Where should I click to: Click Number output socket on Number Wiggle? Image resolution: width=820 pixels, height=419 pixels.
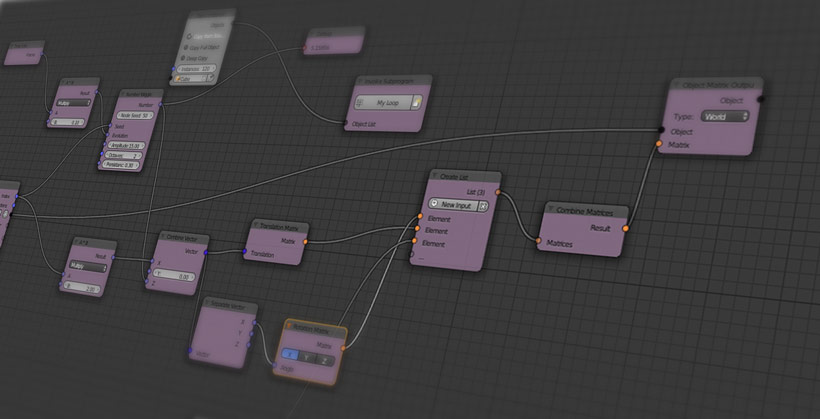[x=160, y=105]
